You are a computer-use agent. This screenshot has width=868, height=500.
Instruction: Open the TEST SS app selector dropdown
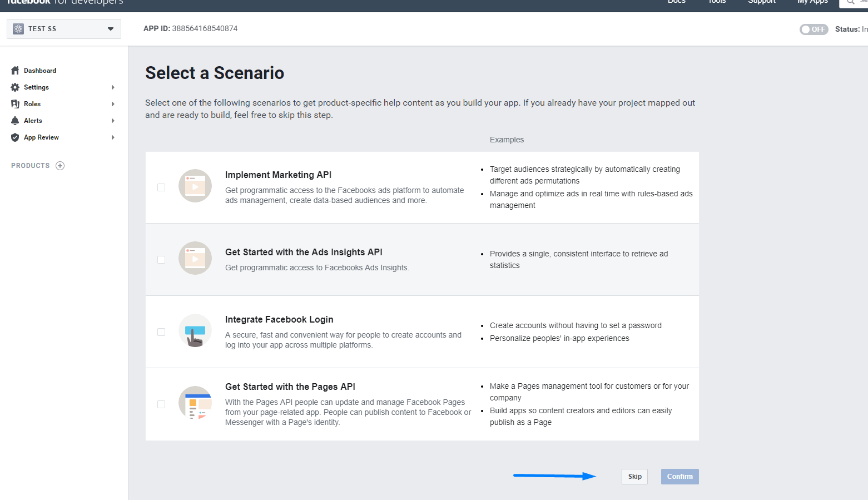point(64,29)
